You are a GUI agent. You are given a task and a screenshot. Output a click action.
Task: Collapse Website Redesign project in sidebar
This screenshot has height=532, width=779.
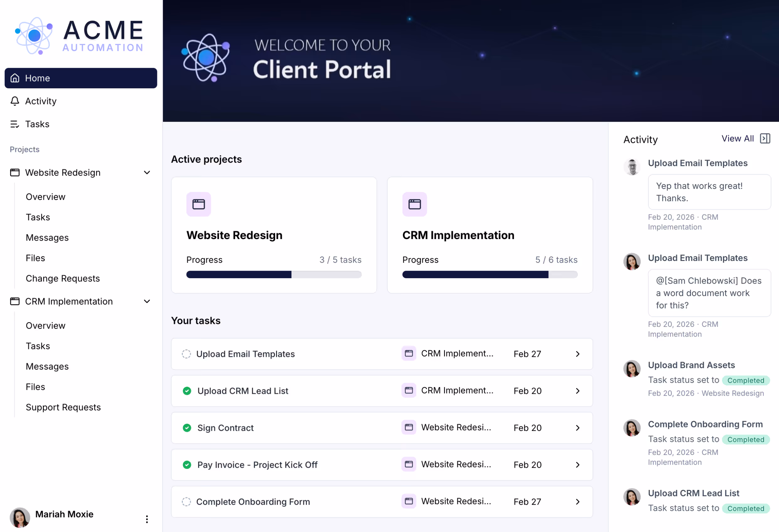click(147, 173)
